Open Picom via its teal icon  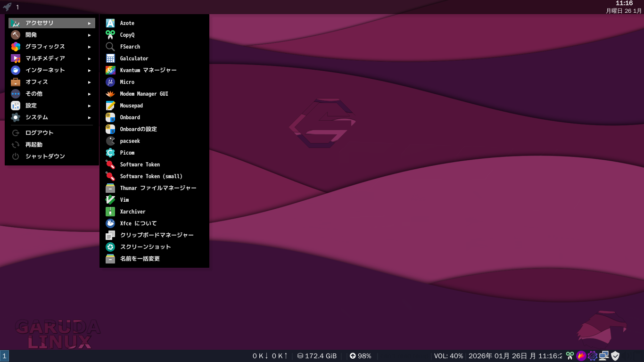[110, 153]
